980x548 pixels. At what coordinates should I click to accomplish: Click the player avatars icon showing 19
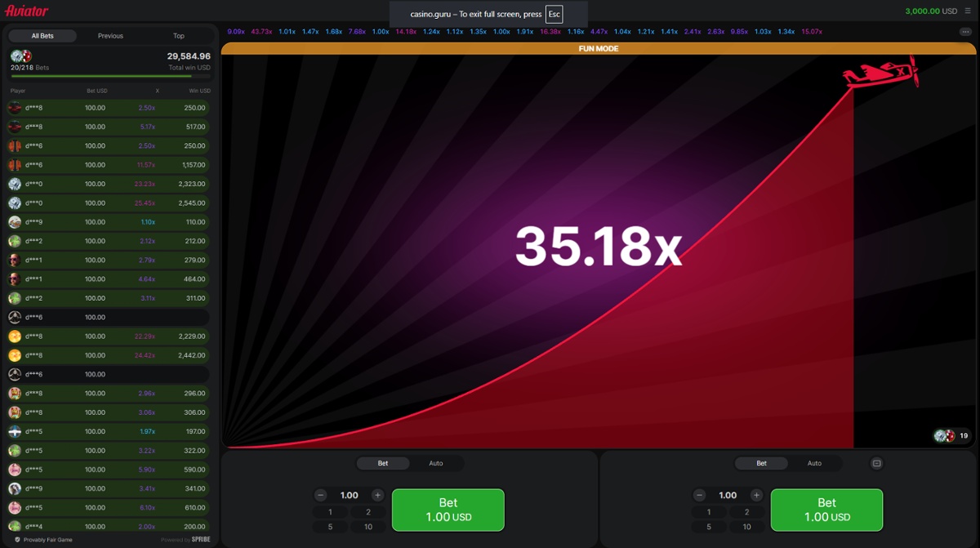[945, 436]
